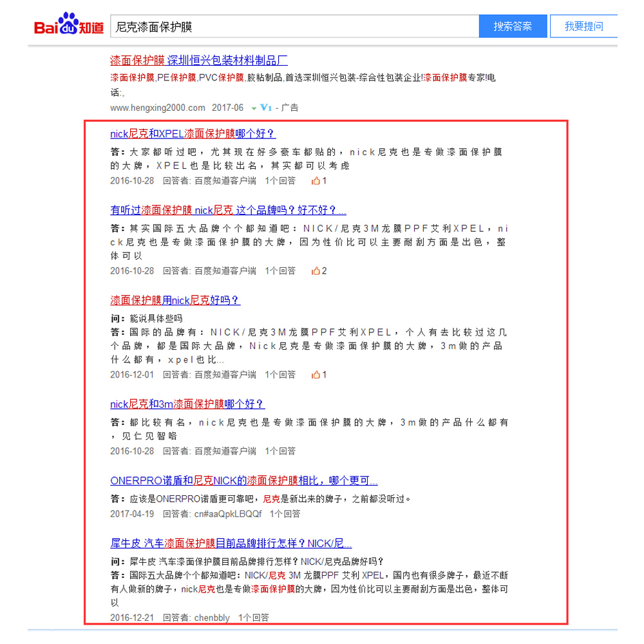Click the date 2017-04-19
644x644 pixels.
(132, 514)
